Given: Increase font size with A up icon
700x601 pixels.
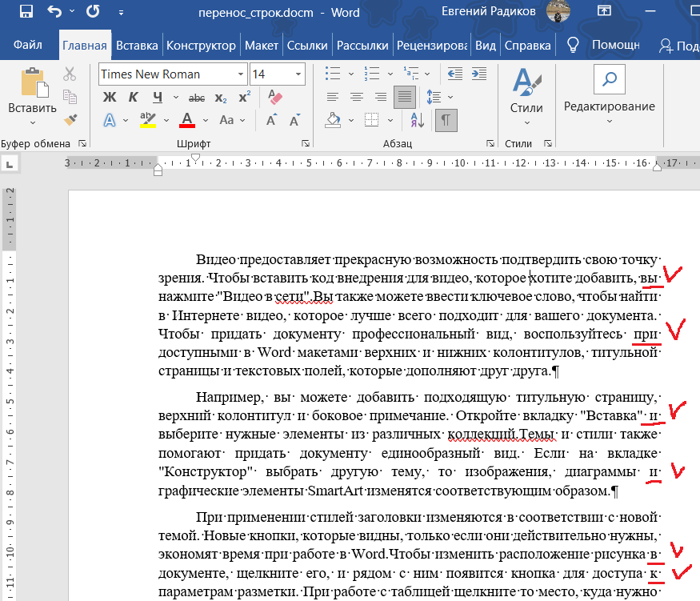Looking at the screenshot, I should [271, 120].
